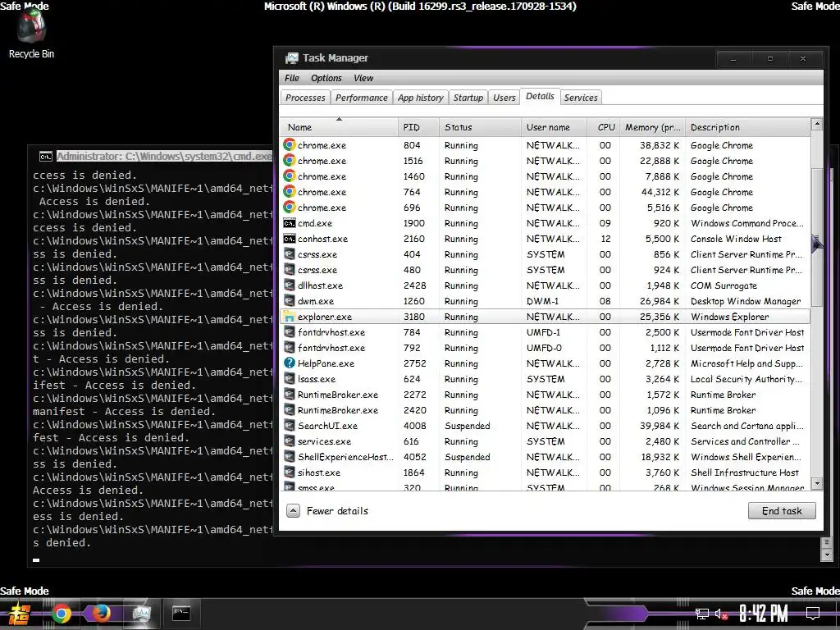The height and width of the screenshot is (630, 840).
Task: Open the File menu in Task Manager
Action: (292, 78)
